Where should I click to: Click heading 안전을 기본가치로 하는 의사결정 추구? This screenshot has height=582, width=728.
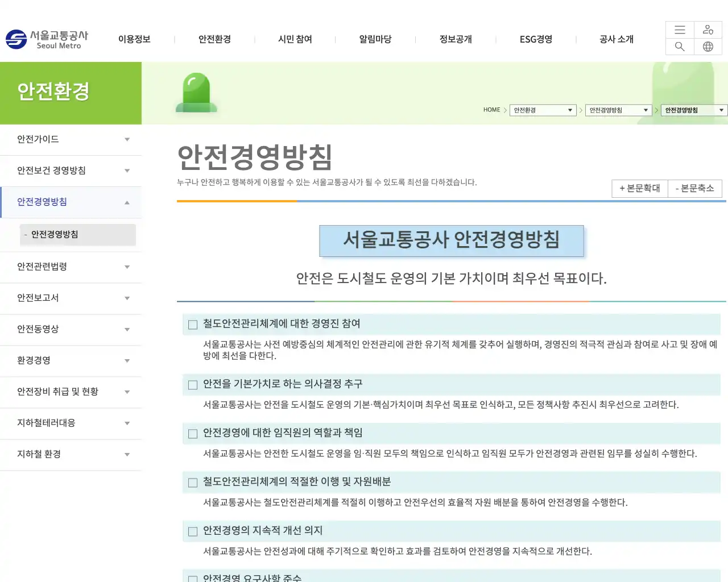tap(283, 384)
